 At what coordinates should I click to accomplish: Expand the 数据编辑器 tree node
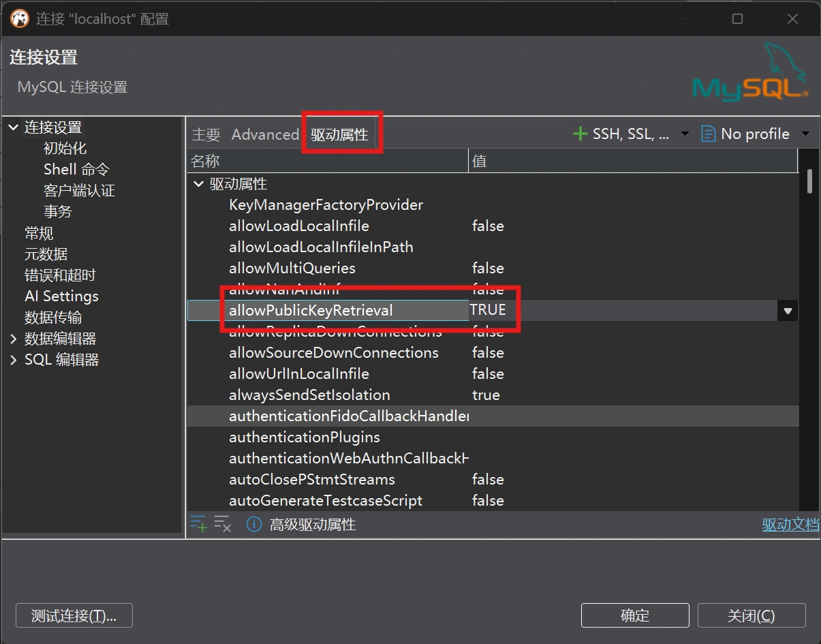click(14, 339)
